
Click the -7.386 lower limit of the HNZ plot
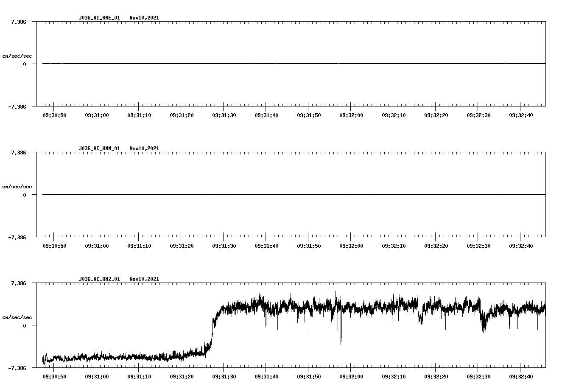(x=17, y=368)
